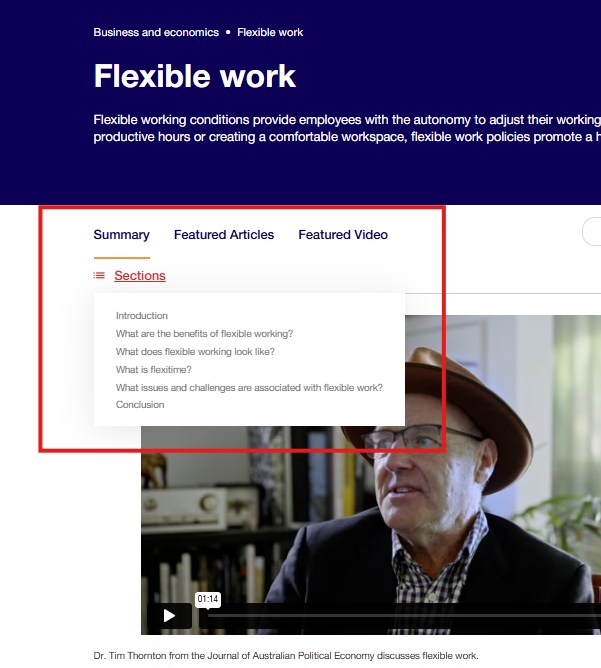The image size is (601, 668).
Task: Click the 01:14 video time marker
Action: (208, 599)
